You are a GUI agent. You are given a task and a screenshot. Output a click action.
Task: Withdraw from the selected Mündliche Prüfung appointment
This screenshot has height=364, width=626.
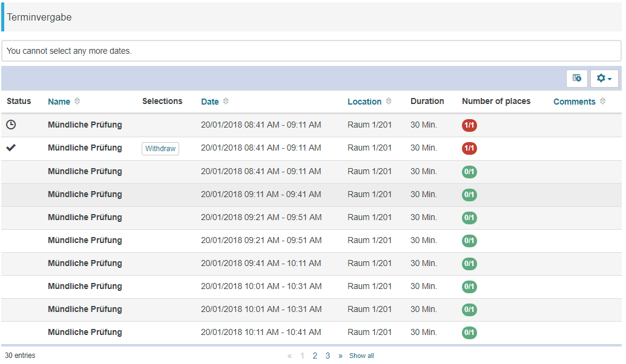point(160,149)
